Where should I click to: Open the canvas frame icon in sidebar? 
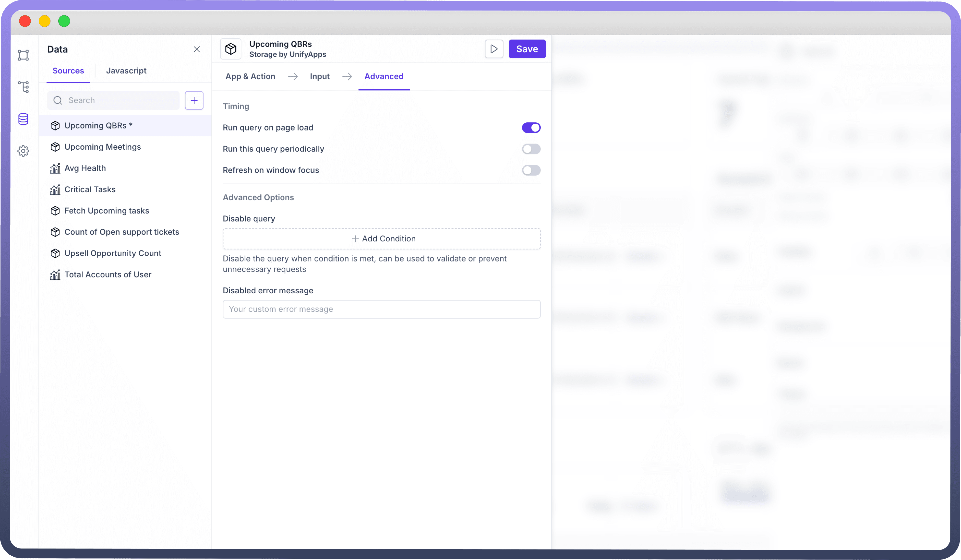23,55
